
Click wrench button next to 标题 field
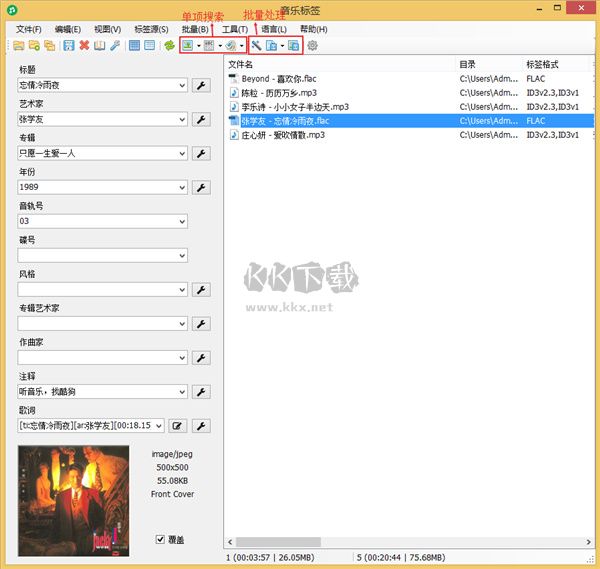coord(201,85)
